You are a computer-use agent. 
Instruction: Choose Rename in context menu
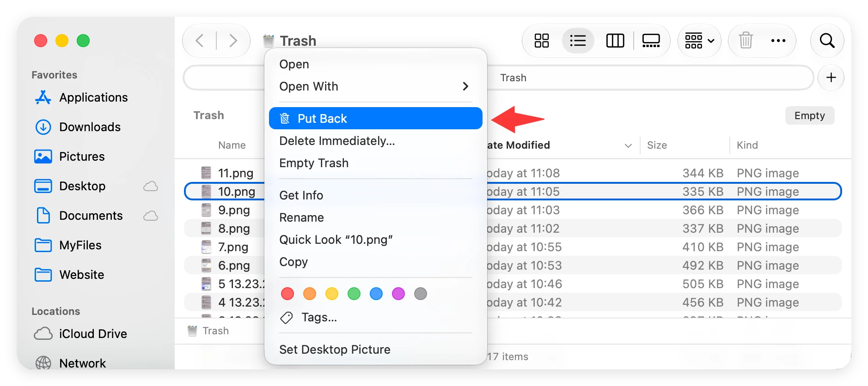[x=375, y=217]
